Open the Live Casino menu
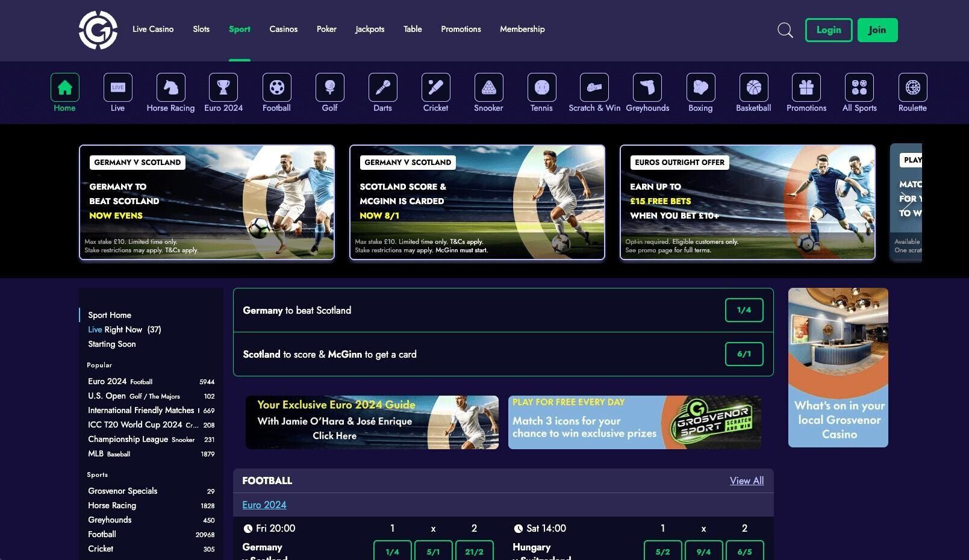Viewport: 969px width, 560px height. pyautogui.click(x=153, y=29)
